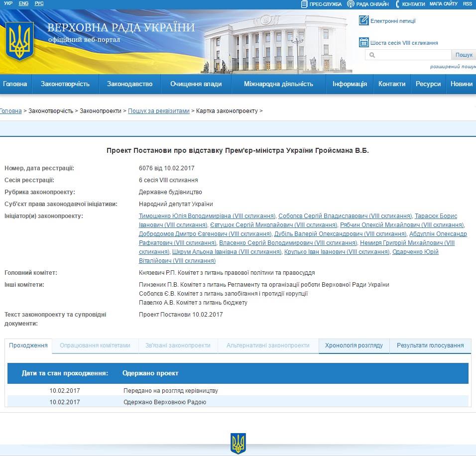
Task: Click the Rada Online broadcast icon
Action: point(351,4)
